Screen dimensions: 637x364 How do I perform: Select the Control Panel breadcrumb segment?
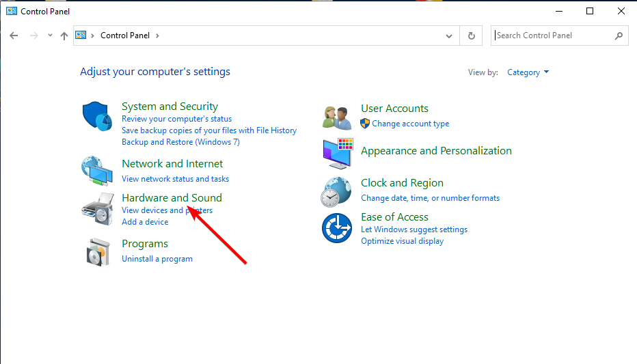[125, 36]
